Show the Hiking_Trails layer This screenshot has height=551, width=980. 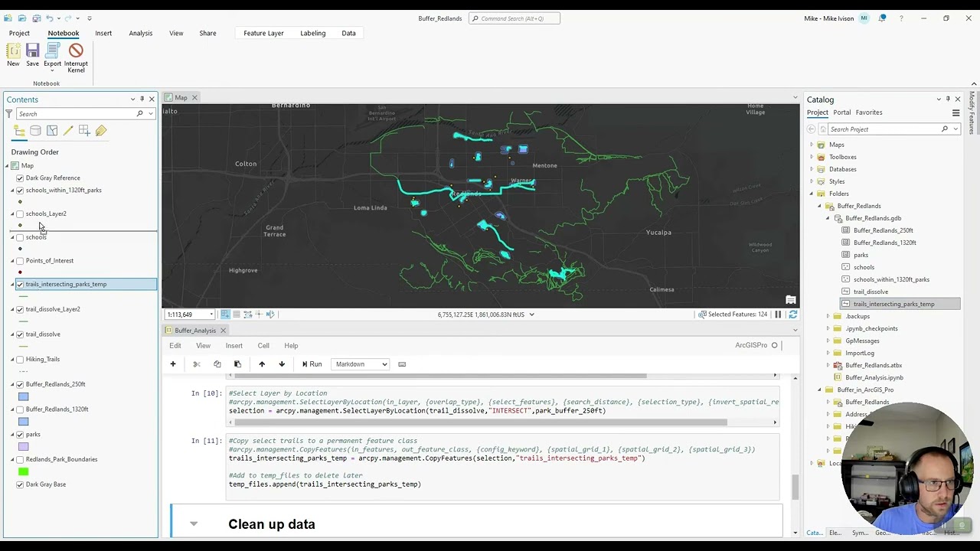tap(20, 360)
